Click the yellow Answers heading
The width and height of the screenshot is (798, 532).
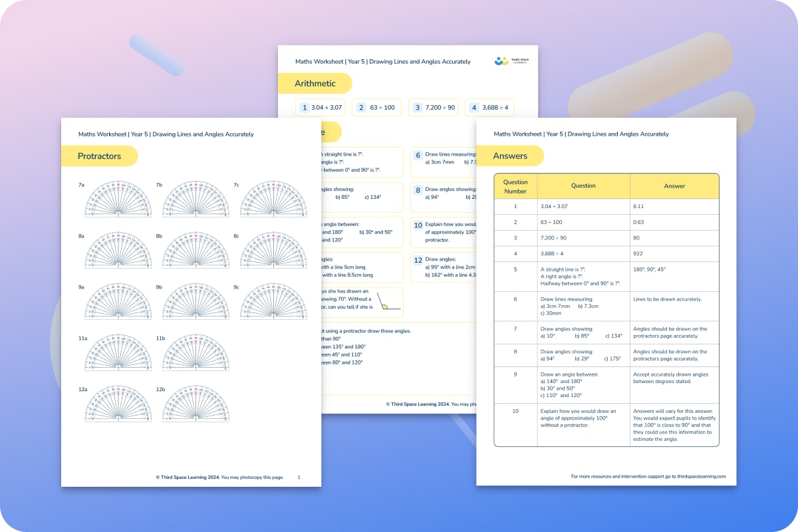(x=510, y=156)
